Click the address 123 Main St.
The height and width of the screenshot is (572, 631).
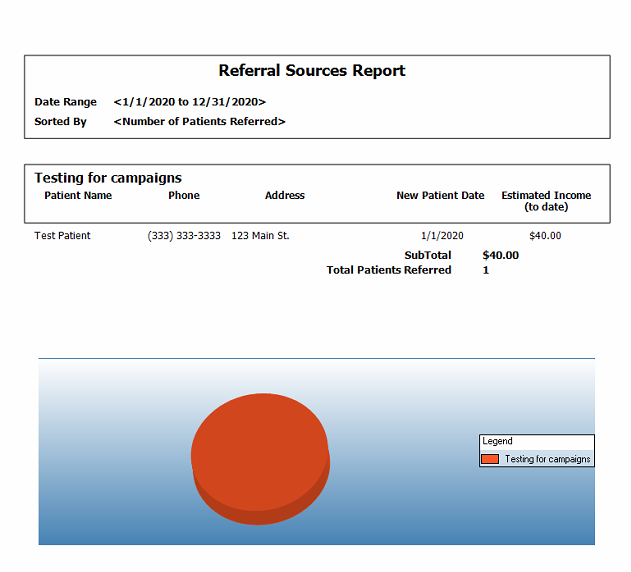(260, 236)
